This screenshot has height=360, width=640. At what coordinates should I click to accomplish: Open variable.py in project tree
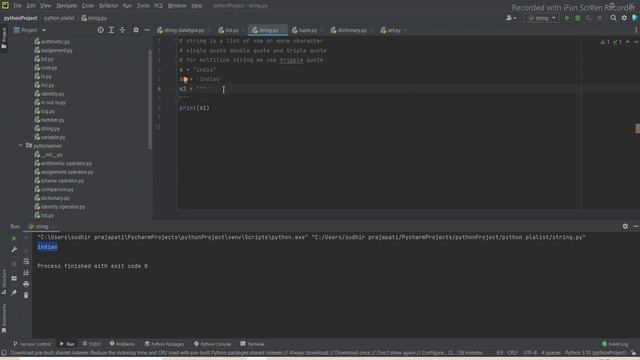[x=53, y=138]
